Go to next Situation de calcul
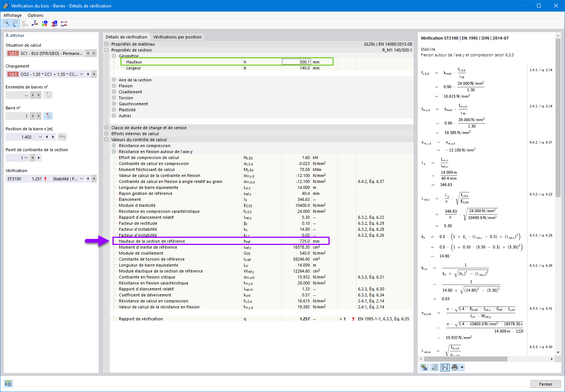The height and width of the screenshot is (392, 565). (94, 53)
